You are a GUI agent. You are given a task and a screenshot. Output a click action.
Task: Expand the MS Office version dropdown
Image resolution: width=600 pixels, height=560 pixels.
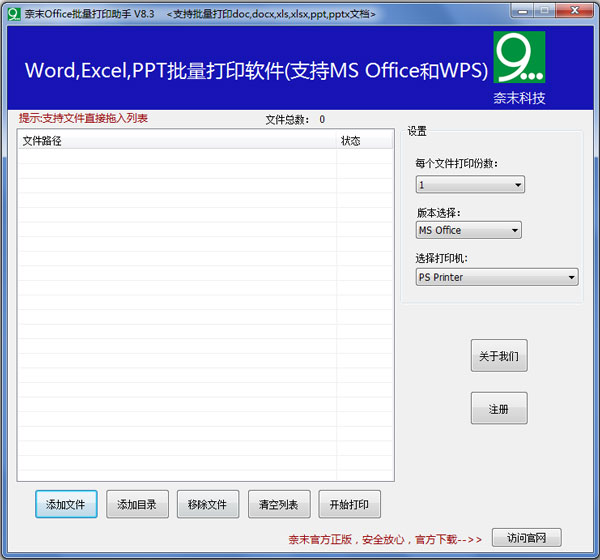click(x=468, y=230)
